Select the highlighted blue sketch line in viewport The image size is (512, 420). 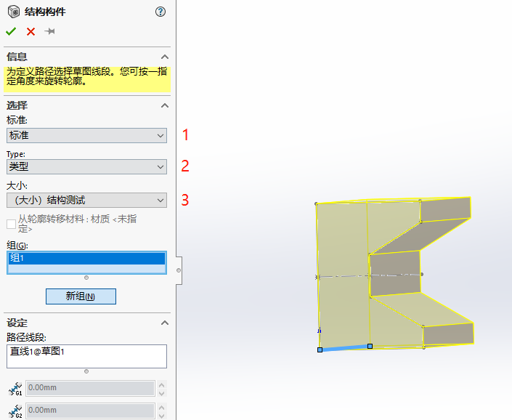345,348
